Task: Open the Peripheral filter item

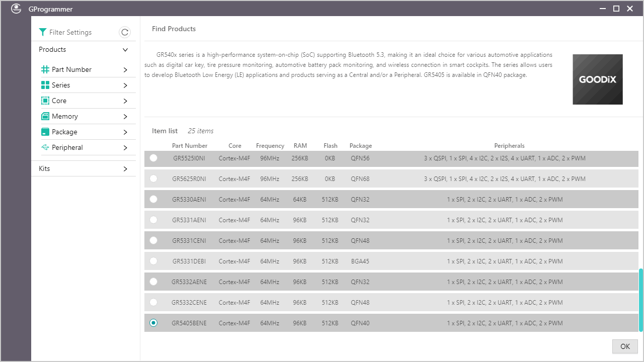Action: tap(67, 147)
